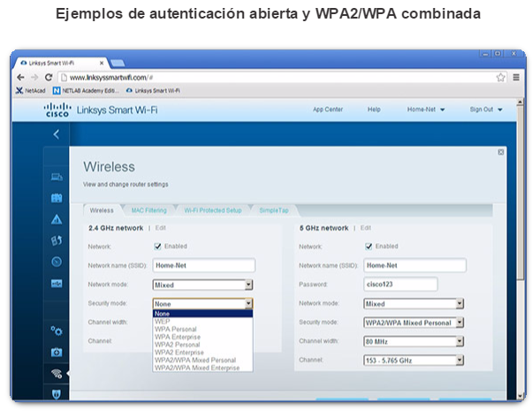The width and height of the screenshot is (532, 411).
Task: Edit the 2.4 GHz network
Action: 161,228
